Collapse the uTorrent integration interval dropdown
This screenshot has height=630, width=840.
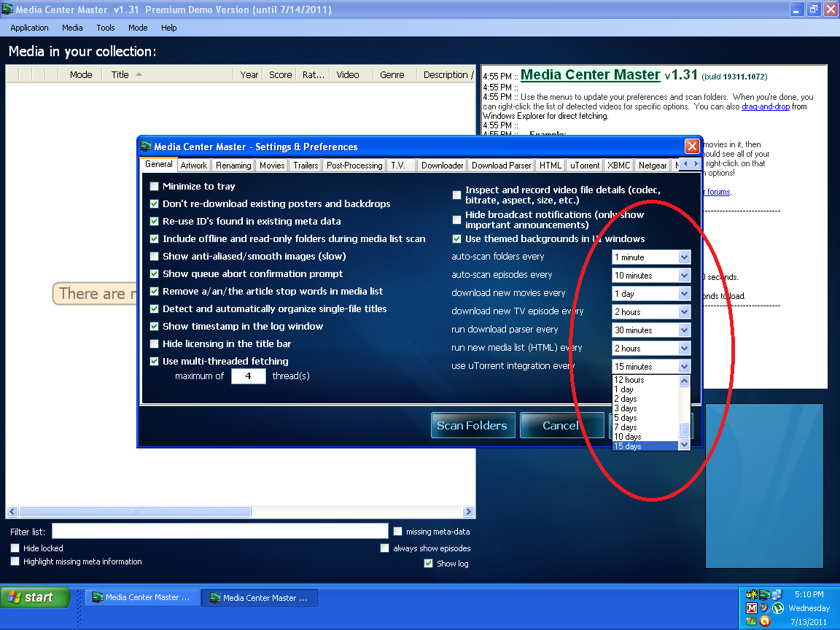[x=651, y=367]
